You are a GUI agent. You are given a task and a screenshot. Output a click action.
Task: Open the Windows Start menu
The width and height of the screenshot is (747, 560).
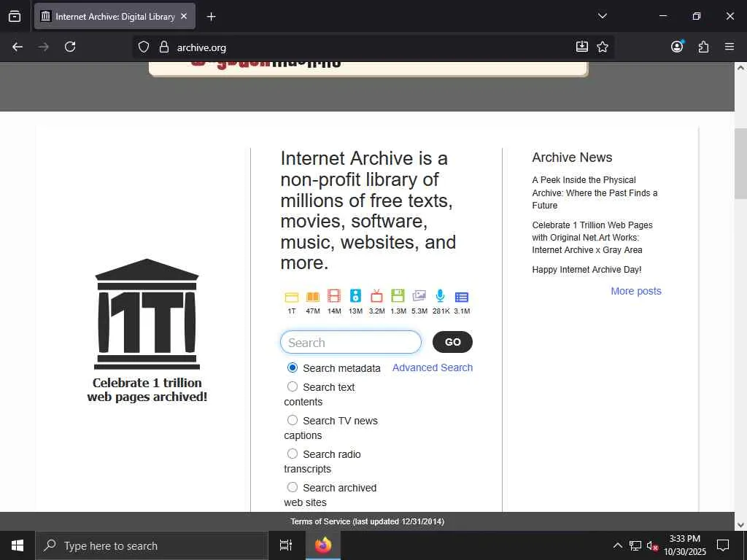pyautogui.click(x=18, y=545)
